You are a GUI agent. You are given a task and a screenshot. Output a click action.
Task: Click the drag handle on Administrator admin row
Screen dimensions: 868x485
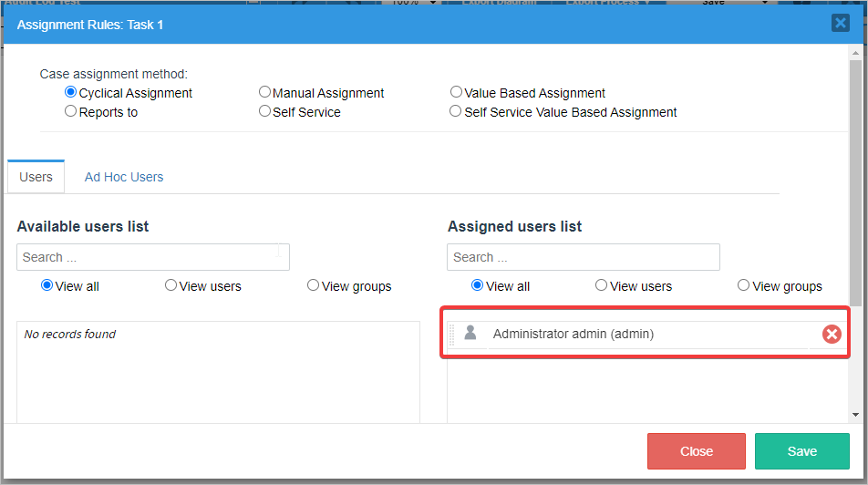(452, 335)
